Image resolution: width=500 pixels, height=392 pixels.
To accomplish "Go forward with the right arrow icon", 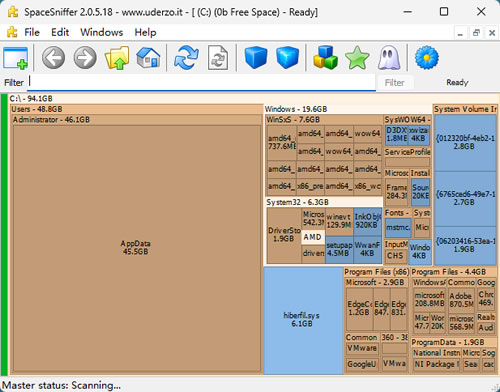I will coord(85,58).
